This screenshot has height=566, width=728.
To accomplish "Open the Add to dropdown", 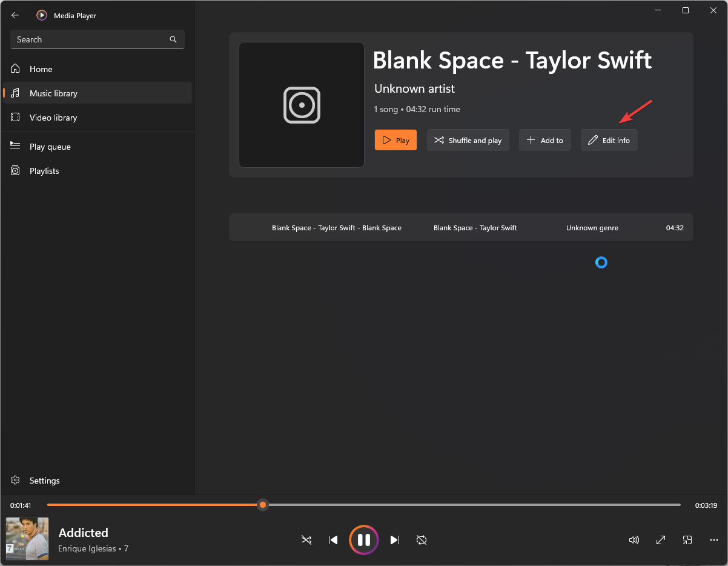I will [x=544, y=140].
